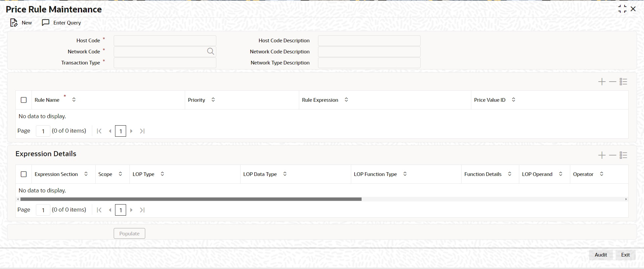Go to previous page of rules table

[110, 131]
